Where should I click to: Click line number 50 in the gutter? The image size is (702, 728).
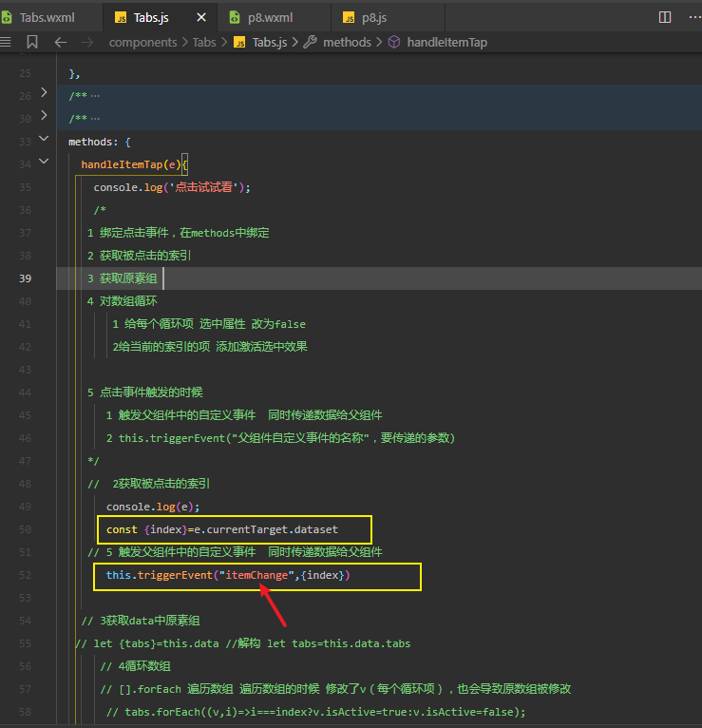(25, 529)
